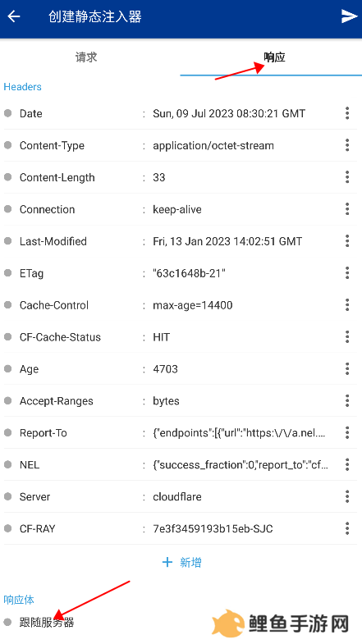Open the three-dot menu for CF-RAY header
The image size is (362, 644).
tap(347, 528)
